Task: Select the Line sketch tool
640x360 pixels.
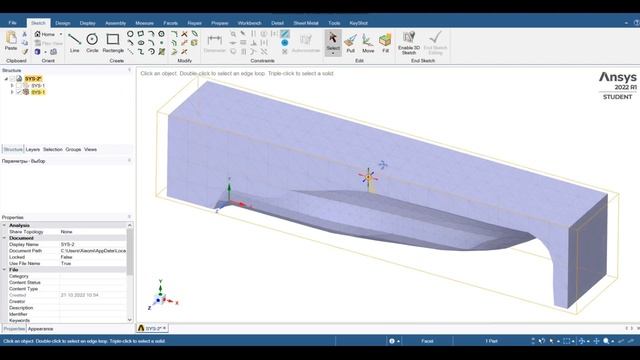Action: pos(74,42)
